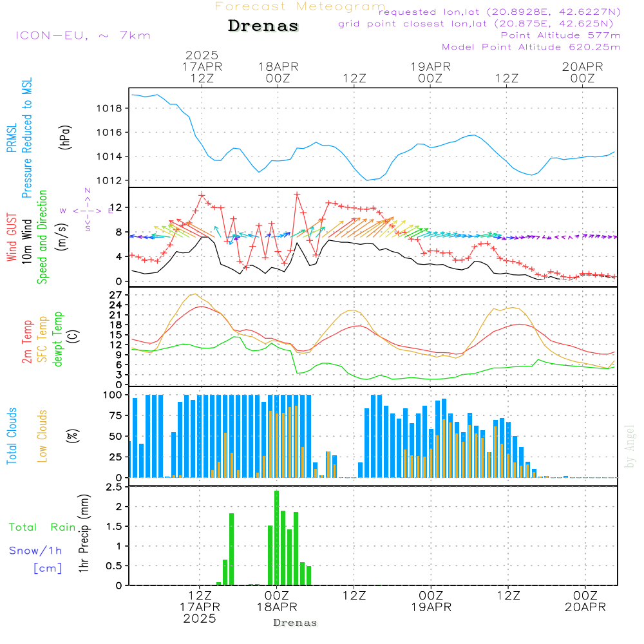Click the 00Z 20APR bottom time label
The image size is (644, 644).
pyautogui.click(x=585, y=601)
